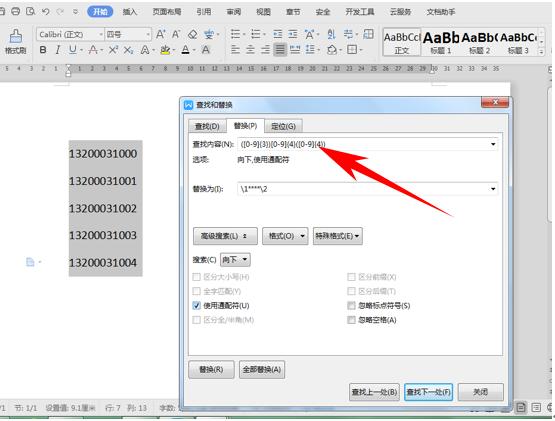Click the Print icon in quick access bar
This screenshot has width=555, height=421.
coord(15,12)
